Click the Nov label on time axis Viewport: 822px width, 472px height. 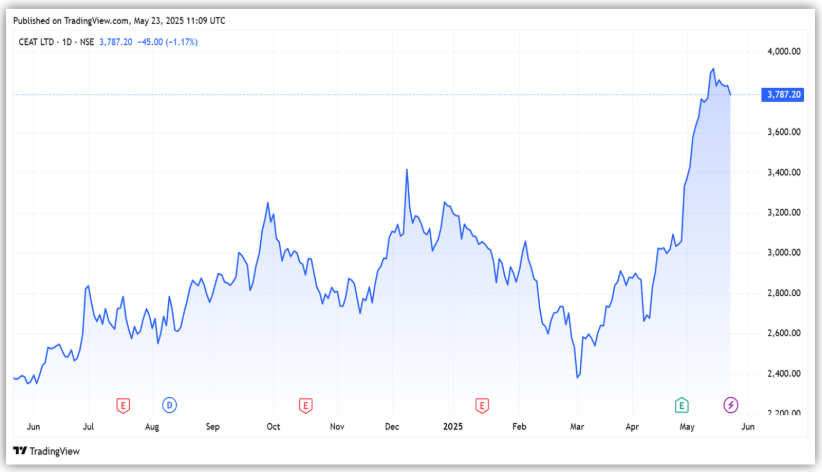[x=336, y=426]
